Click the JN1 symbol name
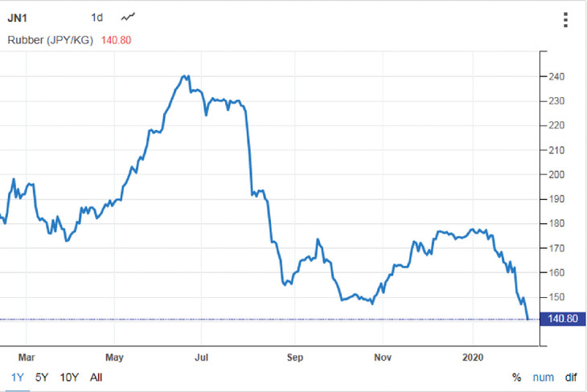Screen dimensions: 587x392 pyautogui.click(x=19, y=17)
